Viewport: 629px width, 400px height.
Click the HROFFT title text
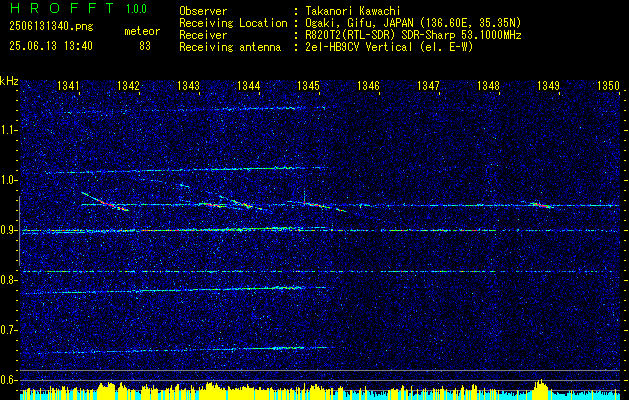(63, 8)
